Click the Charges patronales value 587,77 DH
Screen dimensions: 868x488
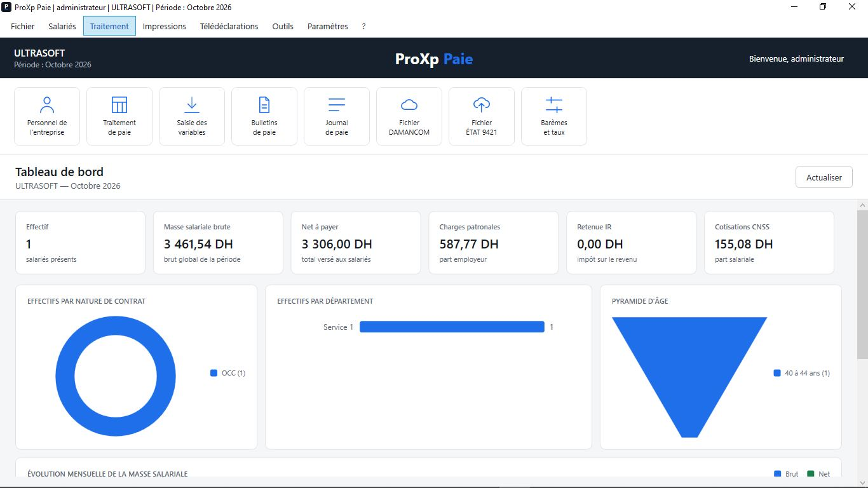point(469,244)
